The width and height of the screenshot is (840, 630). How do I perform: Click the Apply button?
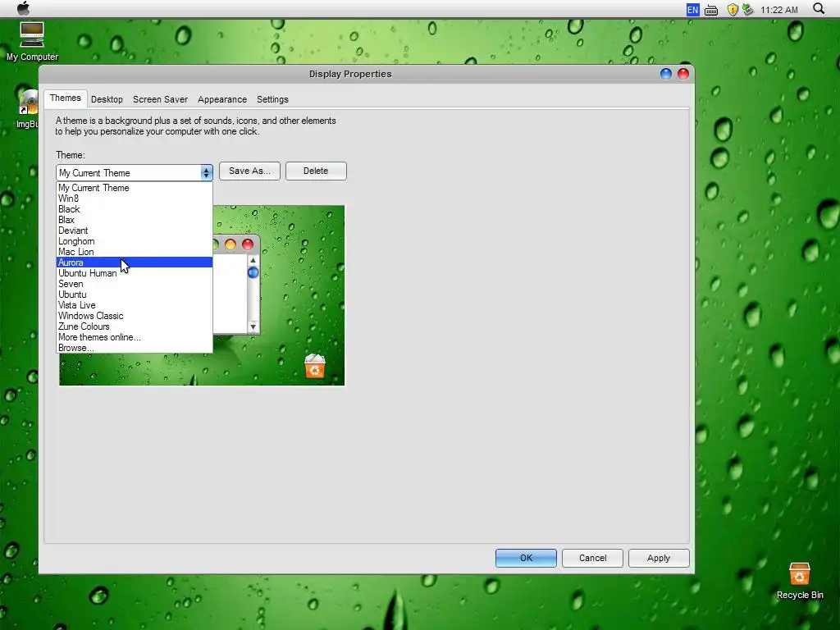[659, 558]
